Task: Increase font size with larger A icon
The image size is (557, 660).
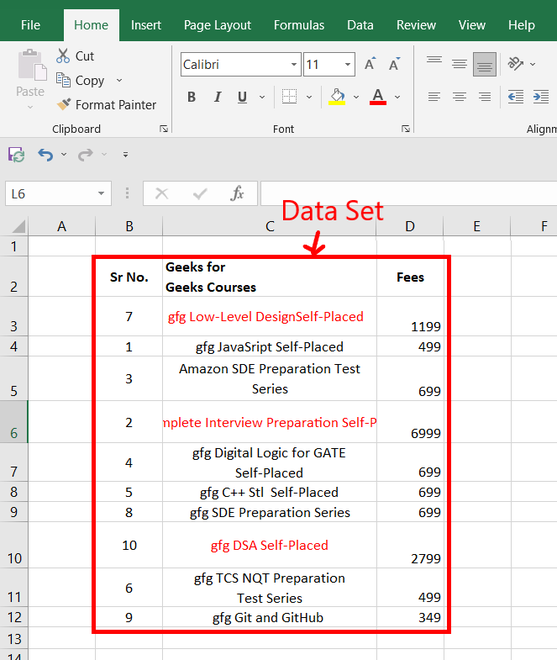Action: click(x=370, y=64)
